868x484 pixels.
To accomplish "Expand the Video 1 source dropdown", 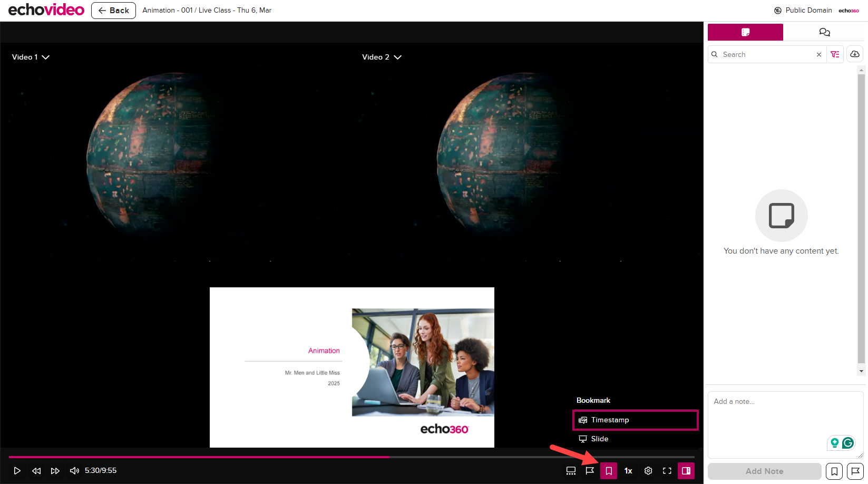I will click(31, 57).
